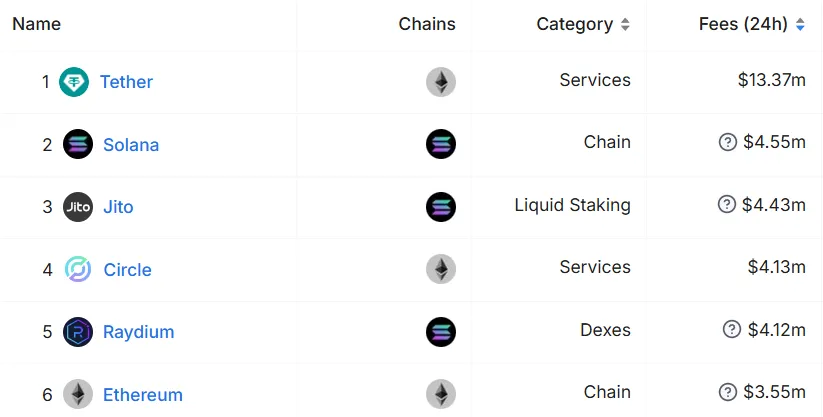Open the Circle protocol link
823x417 pixels.
tap(128, 269)
